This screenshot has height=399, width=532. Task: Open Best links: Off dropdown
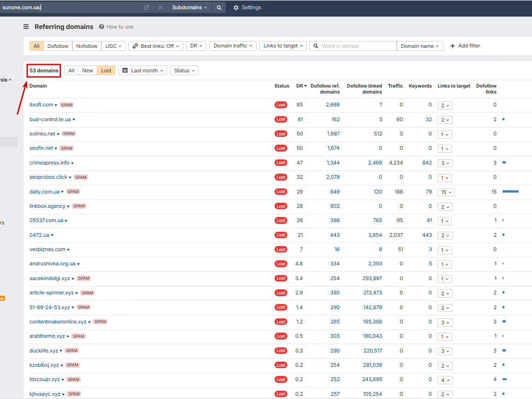click(156, 46)
